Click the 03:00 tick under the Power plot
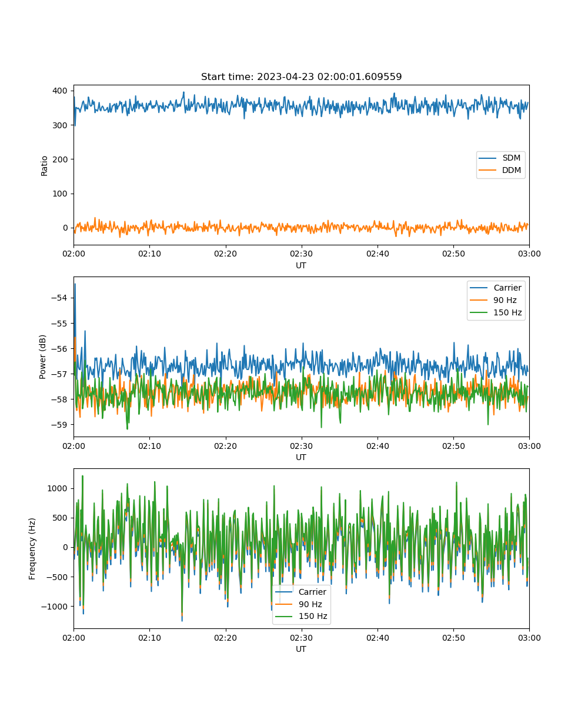Screen dimensions: 588x706 (529, 445)
